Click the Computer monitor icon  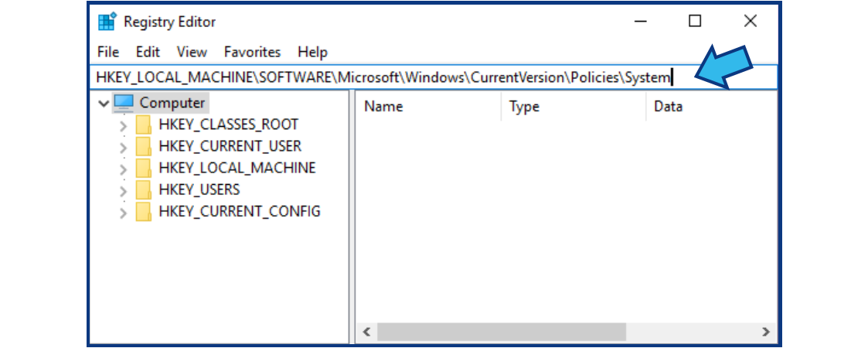click(x=124, y=103)
